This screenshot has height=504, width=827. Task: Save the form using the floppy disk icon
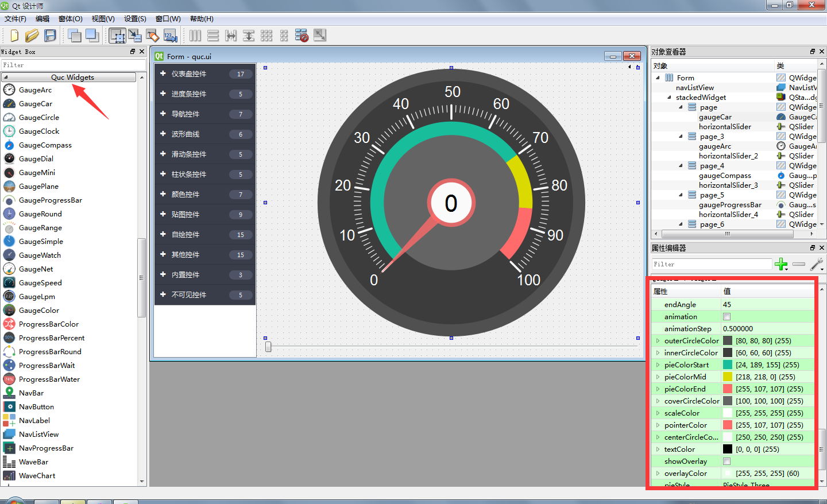[x=50, y=36]
